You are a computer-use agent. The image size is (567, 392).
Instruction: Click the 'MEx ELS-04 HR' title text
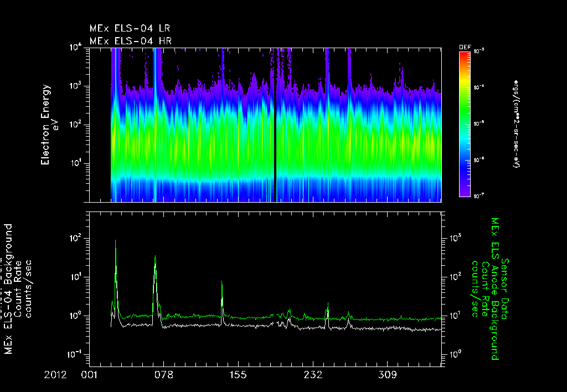pos(131,41)
